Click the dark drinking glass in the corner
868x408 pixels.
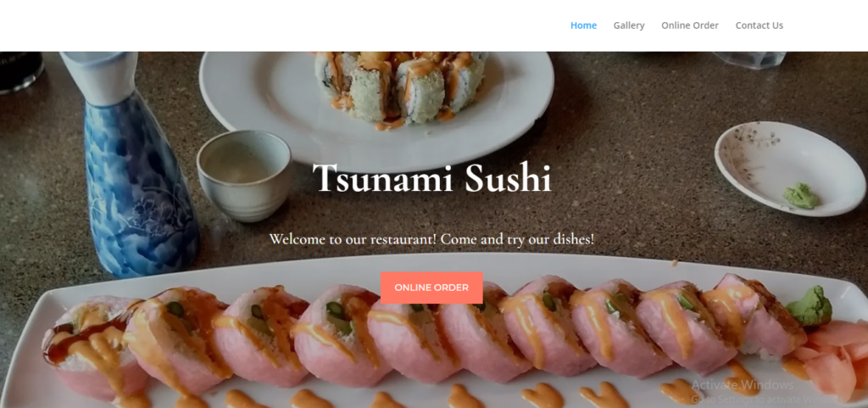[x=21, y=71]
